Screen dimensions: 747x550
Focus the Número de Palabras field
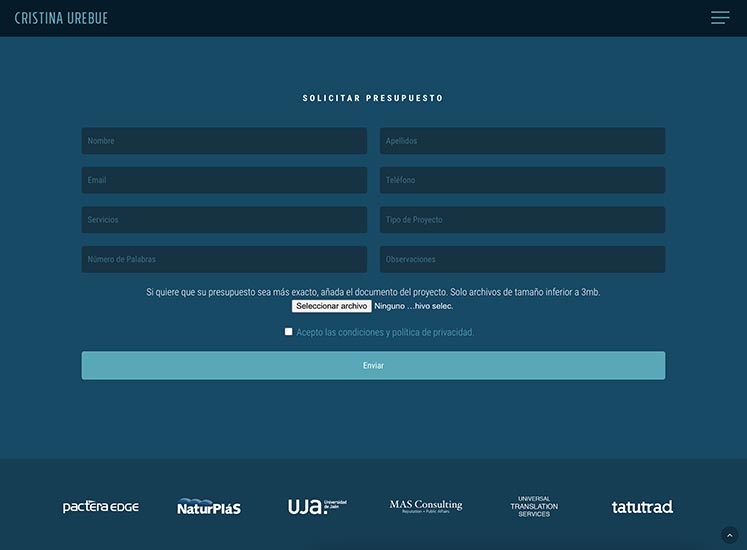point(224,259)
